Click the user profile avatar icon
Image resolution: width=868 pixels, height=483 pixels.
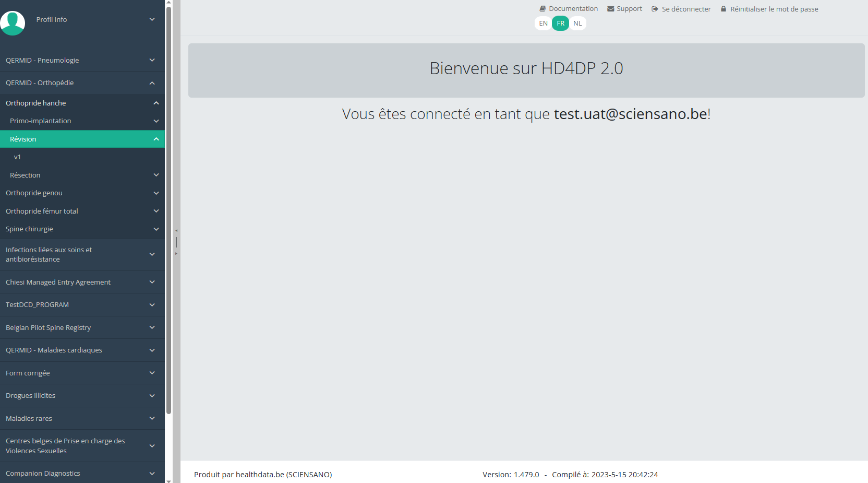click(13, 23)
